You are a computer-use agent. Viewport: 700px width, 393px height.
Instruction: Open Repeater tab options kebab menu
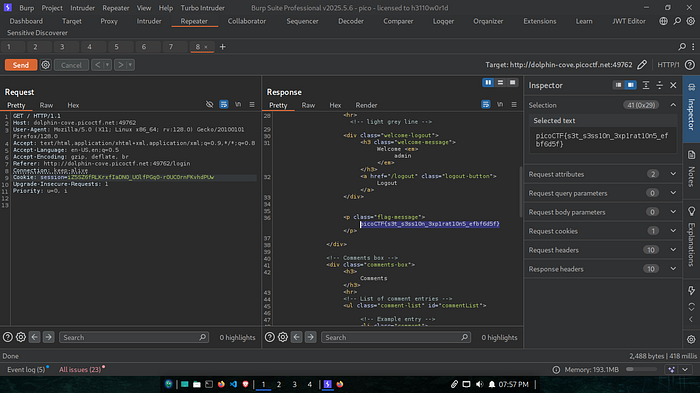coord(693,46)
